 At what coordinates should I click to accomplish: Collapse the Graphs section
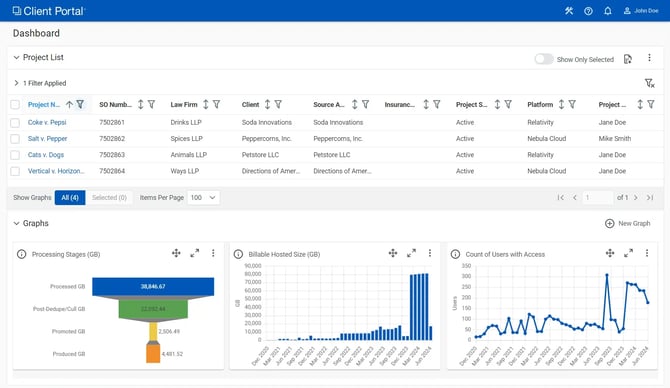(16, 223)
